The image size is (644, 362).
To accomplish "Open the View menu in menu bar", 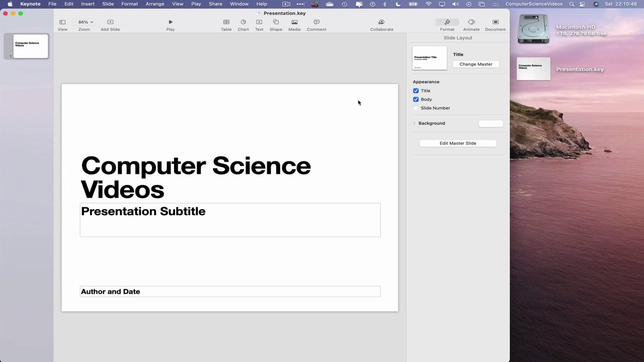I will point(178,4).
